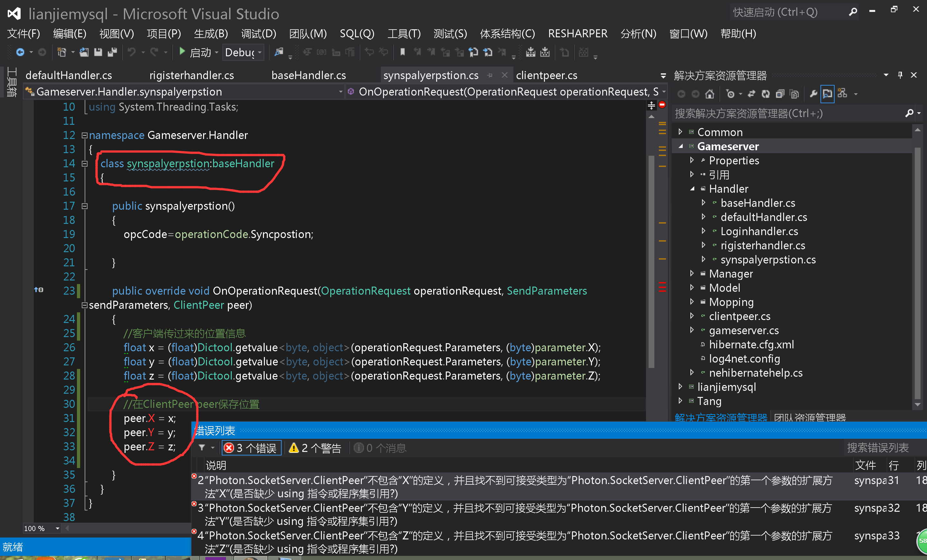Click the undo arrow icon
The width and height of the screenshot is (927, 560).
132,52
